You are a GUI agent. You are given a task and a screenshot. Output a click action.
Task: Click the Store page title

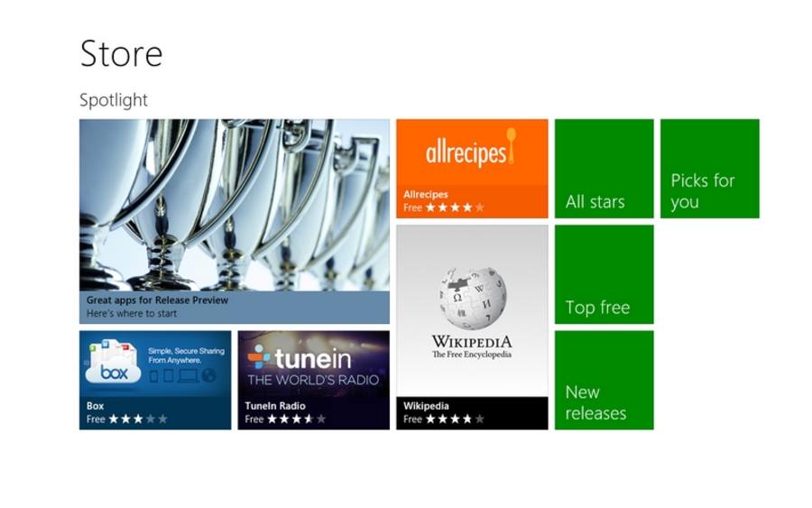[x=121, y=54]
